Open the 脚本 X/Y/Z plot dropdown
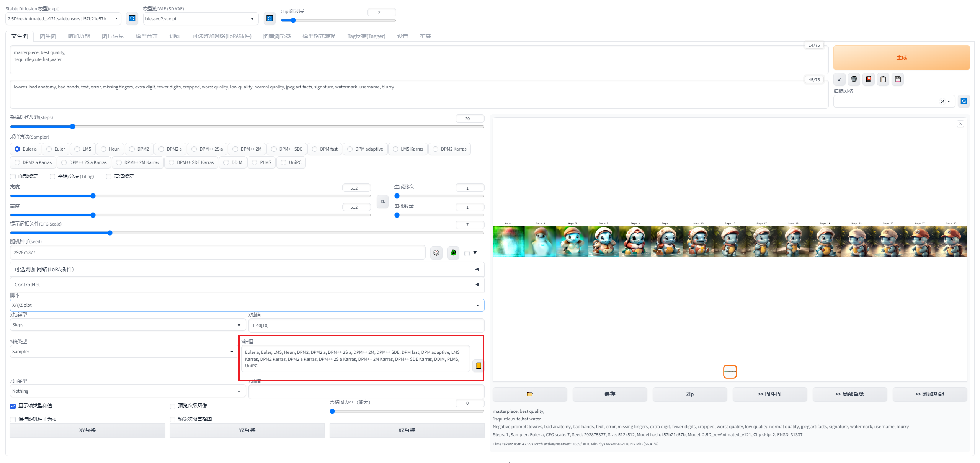Viewport: 980px width, 463px height. coord(247,305)
